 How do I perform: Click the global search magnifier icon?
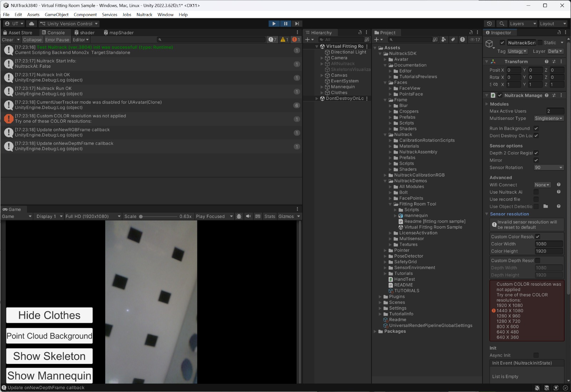[x=502, y=24]
